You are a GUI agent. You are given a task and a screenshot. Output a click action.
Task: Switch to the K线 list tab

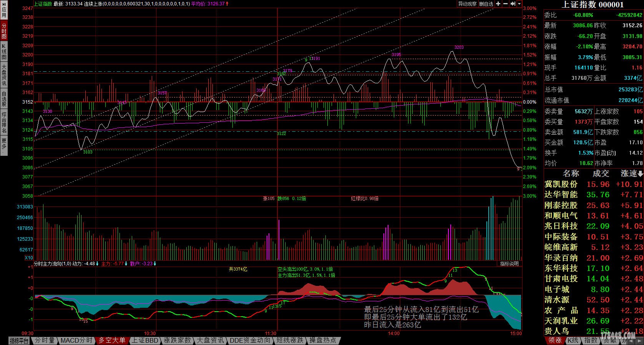[573, 340]
